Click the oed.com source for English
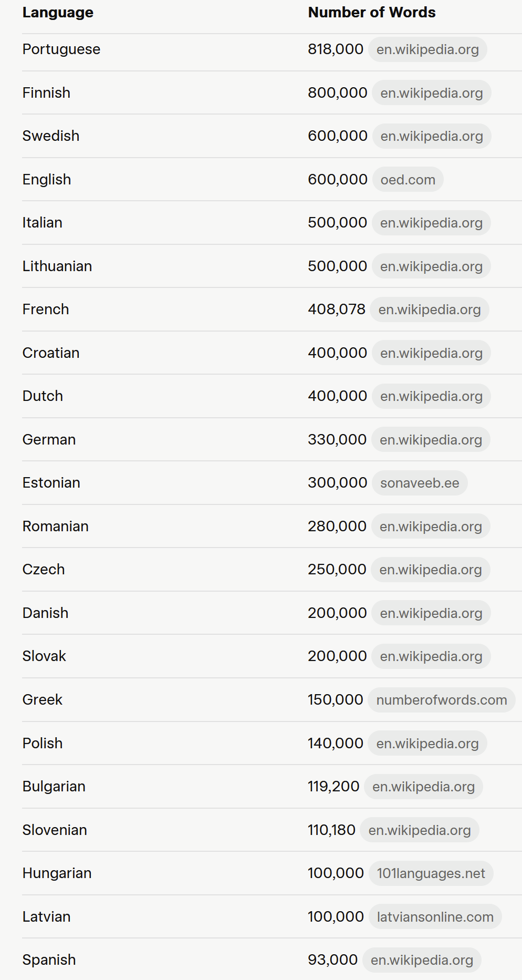The image size is (522, 980). (408, 180)
